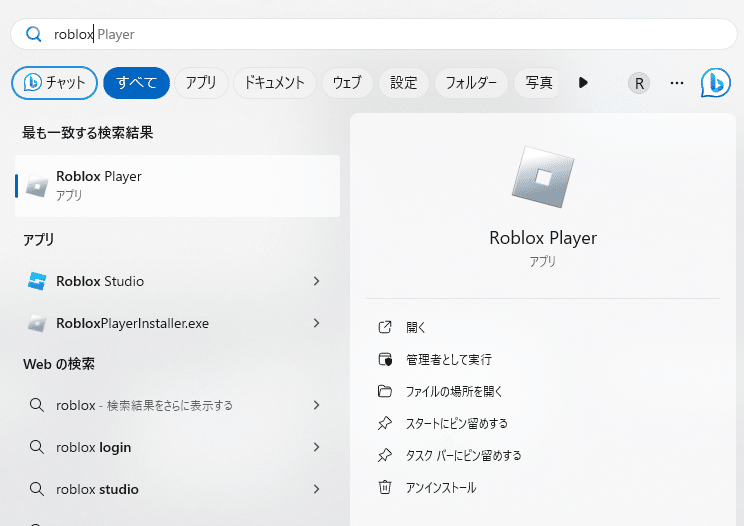Open RobloxPlayerInstaller.exe result
This screenshot has width=744, height=526.
[x=177, y=323]
